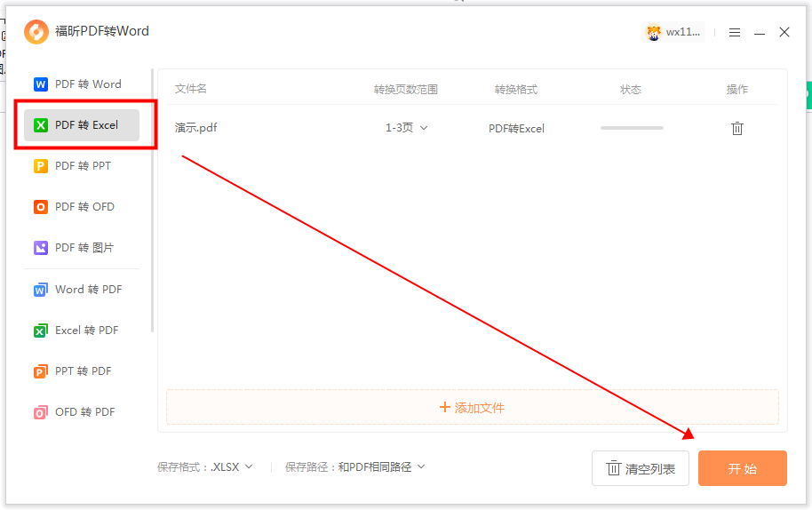The width and height of the screenshot is (812, 510).
Task: Click the 文件名 column header
Action: [191, 89]
